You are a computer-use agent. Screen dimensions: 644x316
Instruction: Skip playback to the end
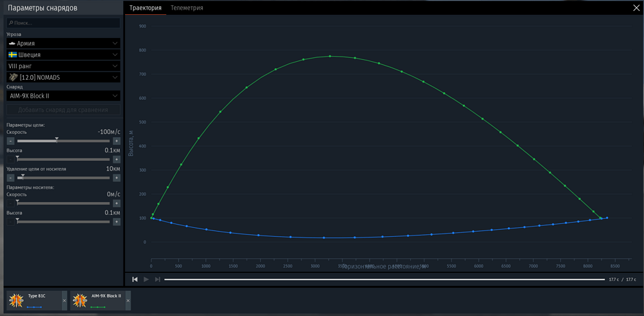(157, 279)
